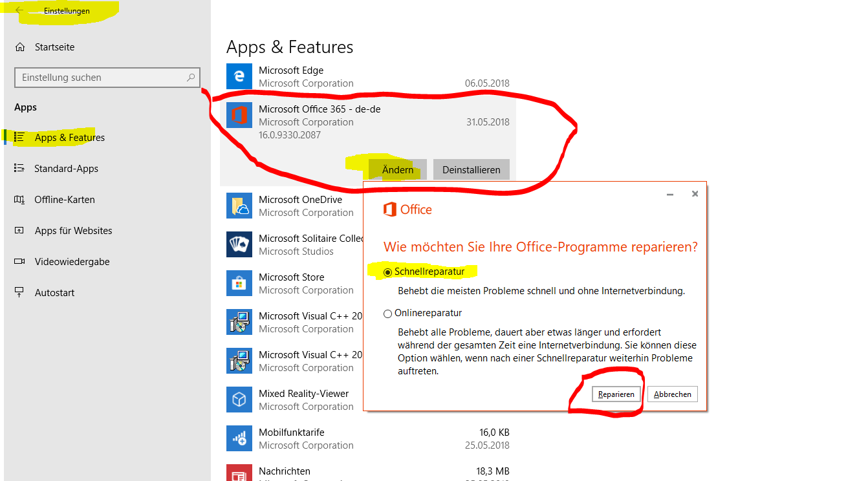Open the Startseite menu entry

pyautogui.click(x=54, y=47)
